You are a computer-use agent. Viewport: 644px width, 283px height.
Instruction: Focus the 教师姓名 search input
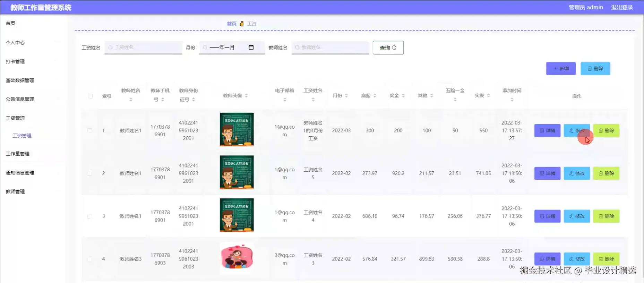tap(330, 48)
